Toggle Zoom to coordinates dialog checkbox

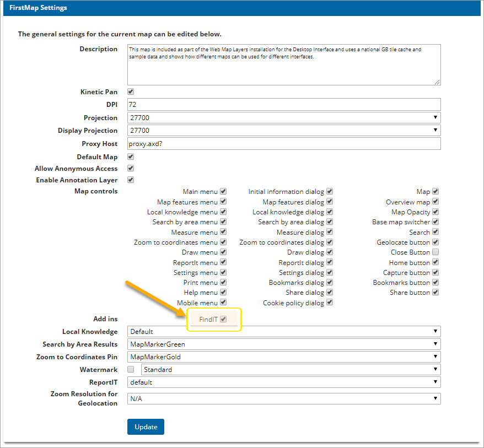[x=330, y=242]
